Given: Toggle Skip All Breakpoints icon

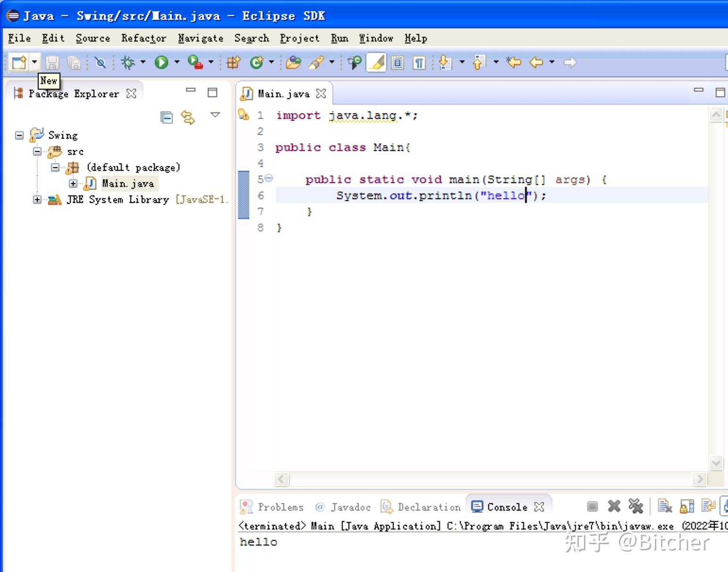Looking at the screenshot, I should (101, 63).
